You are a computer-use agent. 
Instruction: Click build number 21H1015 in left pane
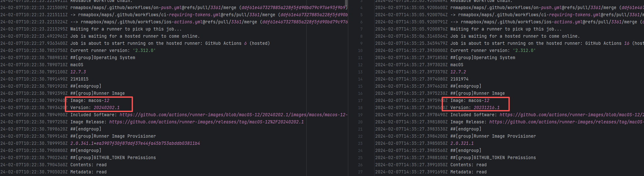(79, 79)
